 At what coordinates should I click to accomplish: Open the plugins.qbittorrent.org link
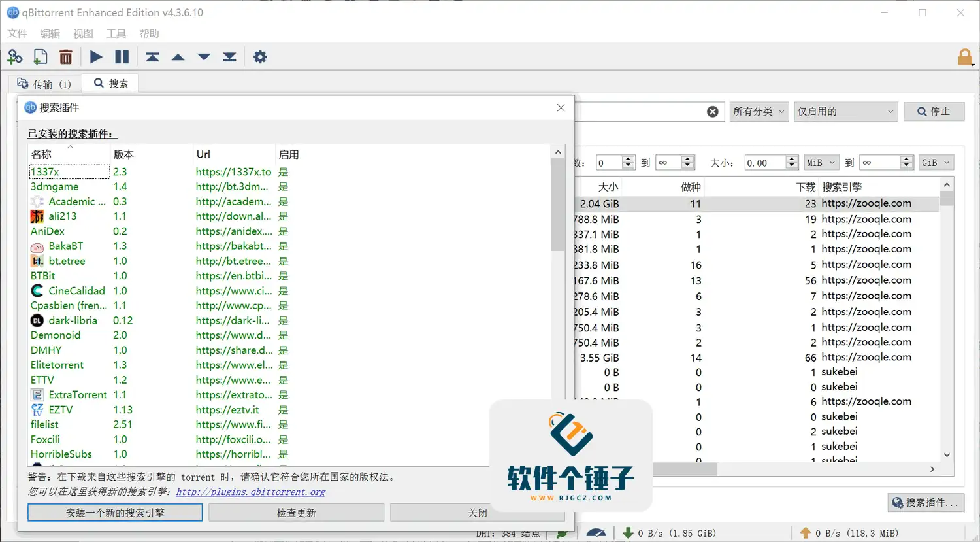[250, 492]
